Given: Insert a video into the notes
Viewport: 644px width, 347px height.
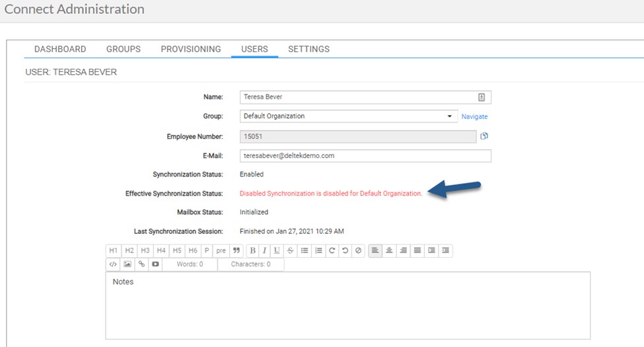Looking at the screenshot, I should pyautogui.click(x=155, y=264).
